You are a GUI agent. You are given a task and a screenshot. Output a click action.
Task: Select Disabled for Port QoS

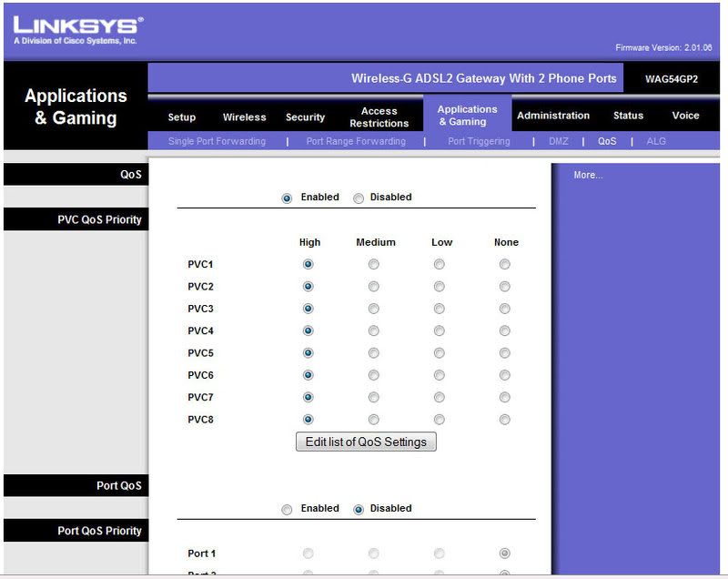358,510
